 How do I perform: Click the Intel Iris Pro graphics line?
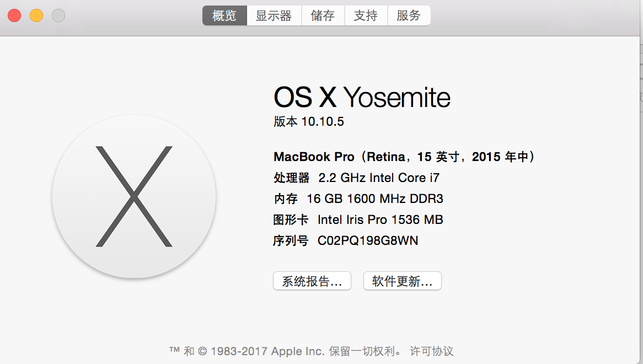point(358,220)
